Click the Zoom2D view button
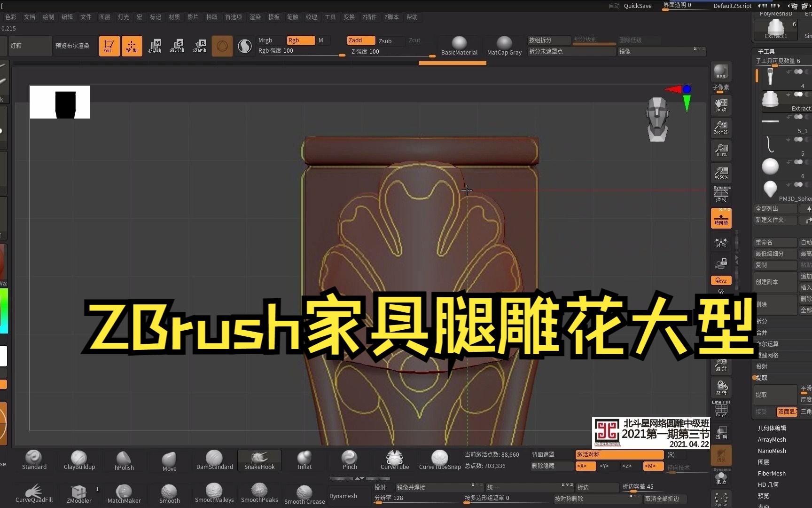Screen dimensions: 812x508 721,127
